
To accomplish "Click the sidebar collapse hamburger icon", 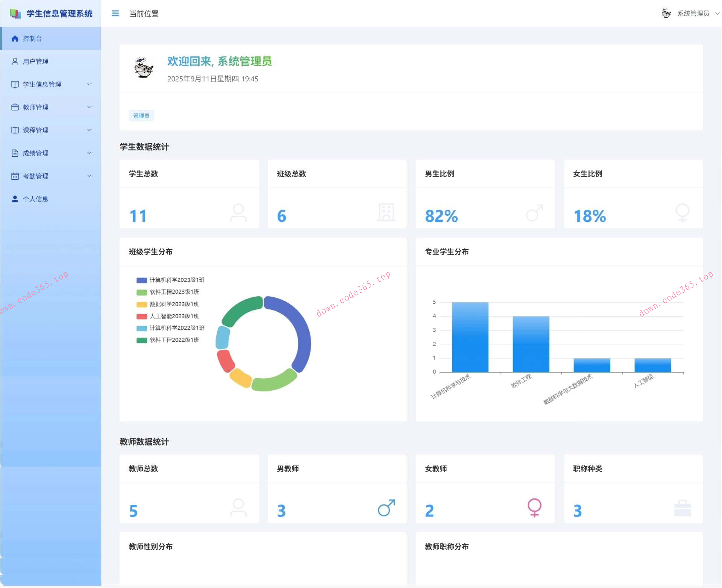I will click(115, 14).
